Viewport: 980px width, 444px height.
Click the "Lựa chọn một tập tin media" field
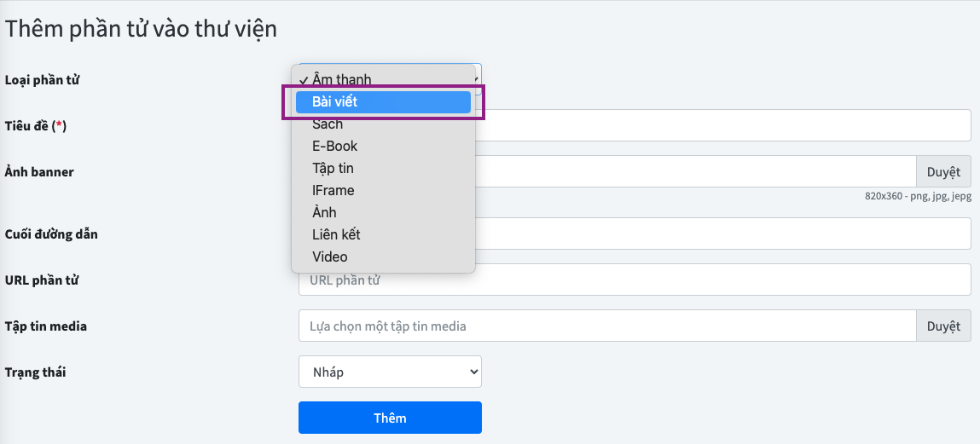[607, 326]
